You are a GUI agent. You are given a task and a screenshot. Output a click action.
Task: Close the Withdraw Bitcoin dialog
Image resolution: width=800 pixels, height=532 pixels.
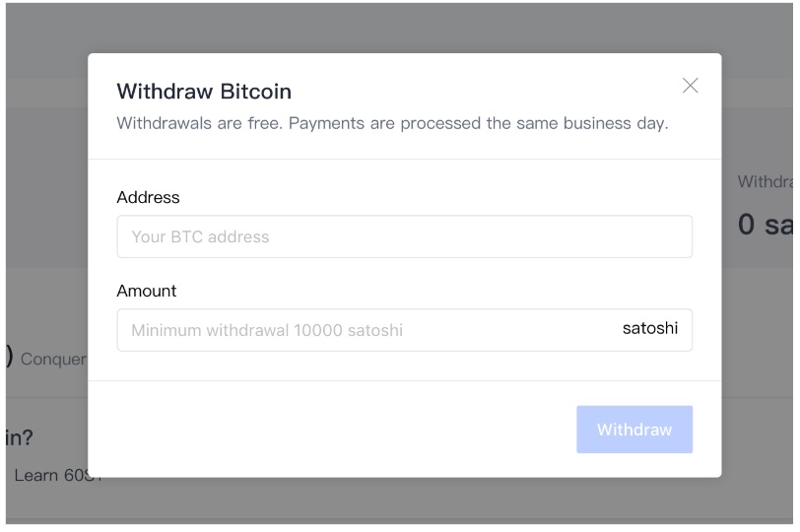(691, 86)
